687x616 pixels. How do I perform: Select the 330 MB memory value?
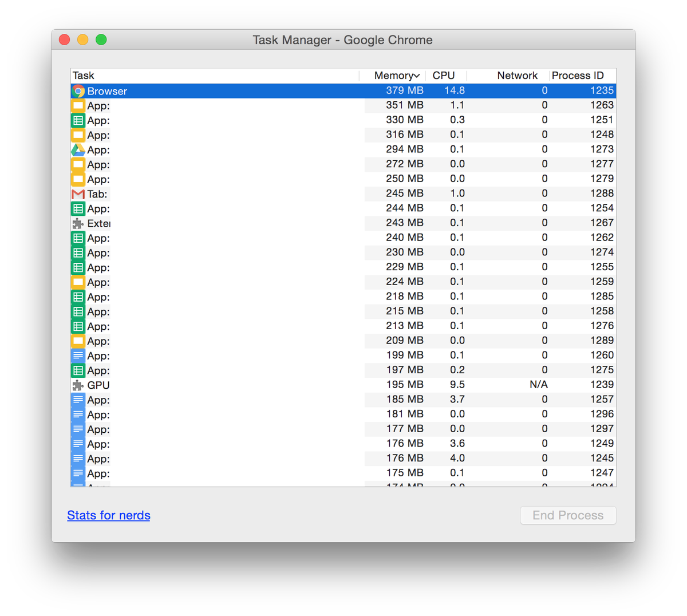405,120
